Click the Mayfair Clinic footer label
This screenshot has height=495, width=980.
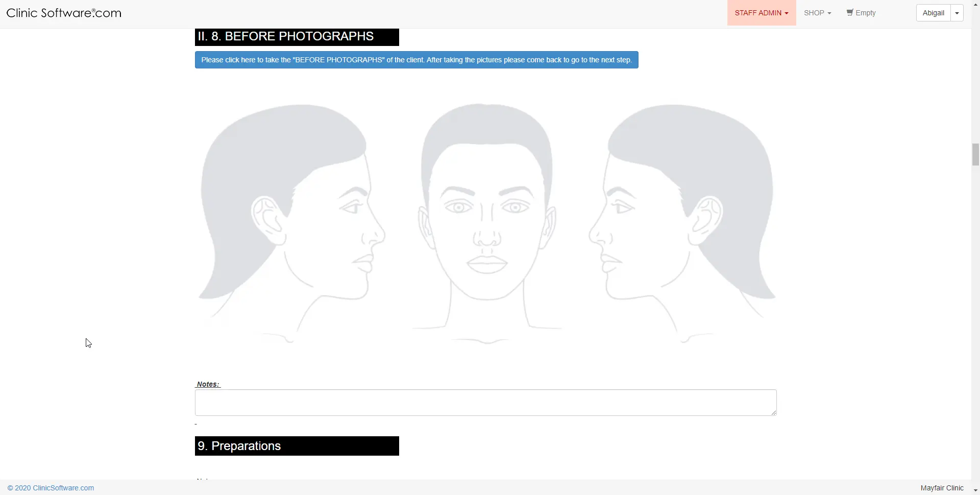click(942, 488)
